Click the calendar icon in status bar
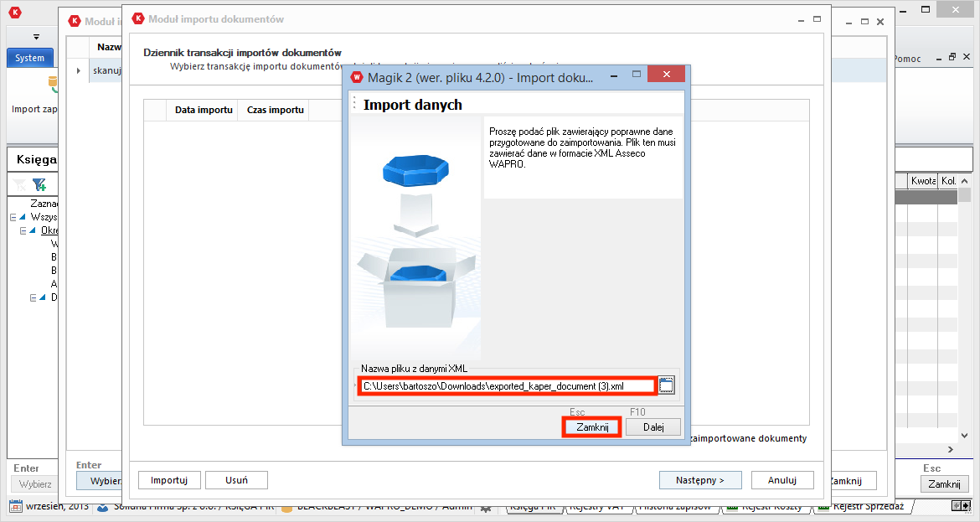Image resolution: width=980 pixels, height=522 pixels. point(15,507)
